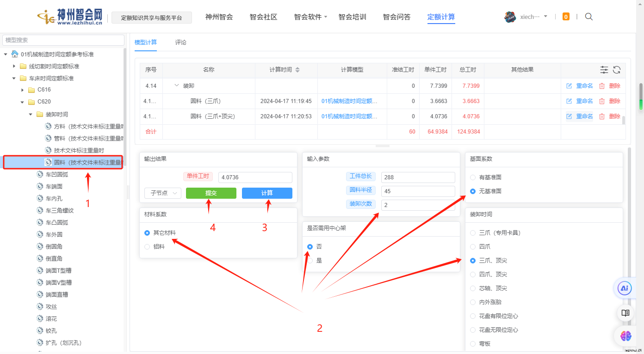644x354 pixels.
Task: Click model icon beside 车端面
Action: (x=40, y=186)
